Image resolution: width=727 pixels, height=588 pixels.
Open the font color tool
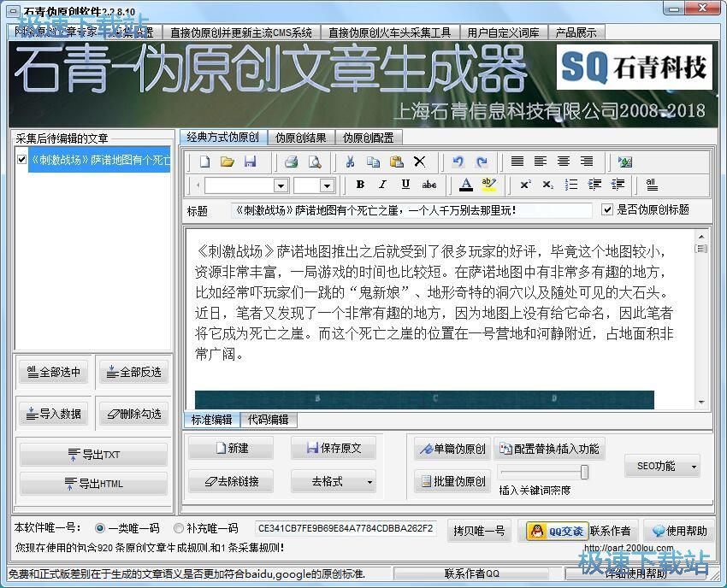point(466,185)
